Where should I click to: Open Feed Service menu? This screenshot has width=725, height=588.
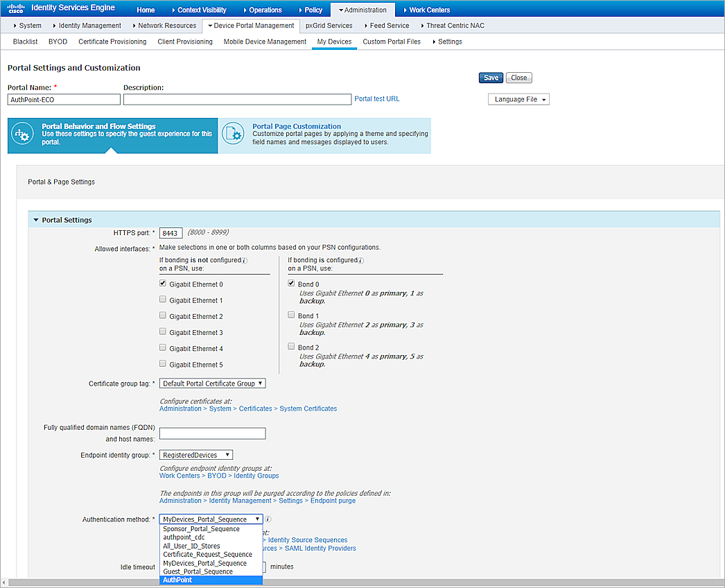(x=387, y=26)
